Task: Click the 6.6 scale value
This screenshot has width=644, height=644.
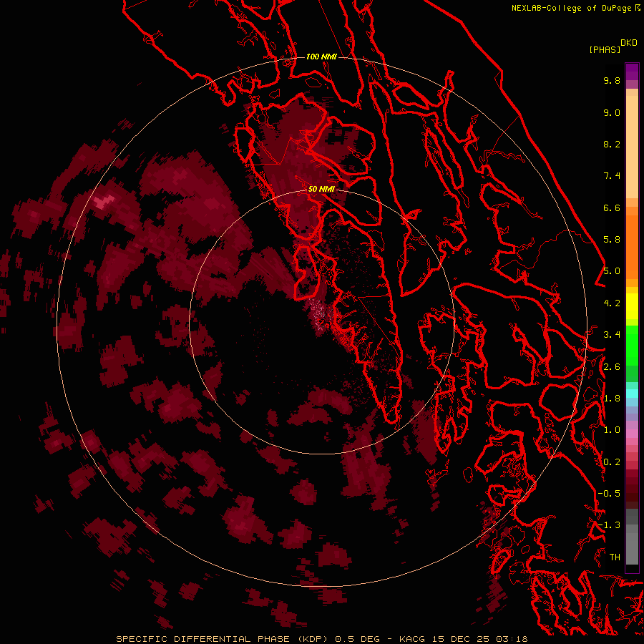Action: 612,208
